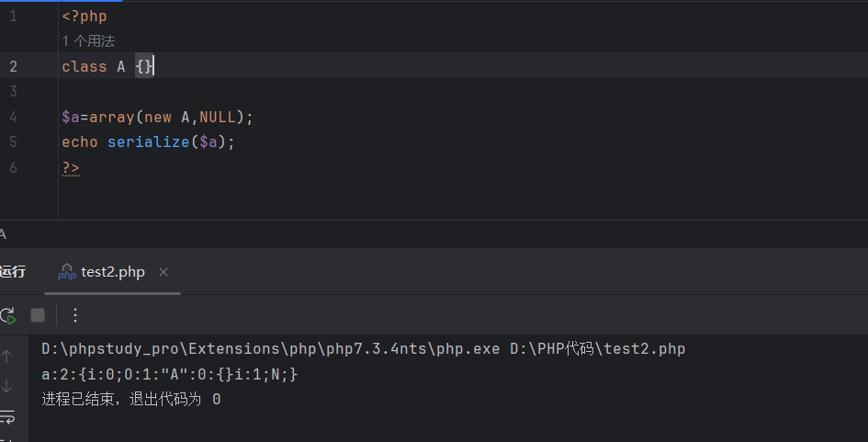Click the serialized output line in console
Screen dimensions: 868x442
[169, 375]
